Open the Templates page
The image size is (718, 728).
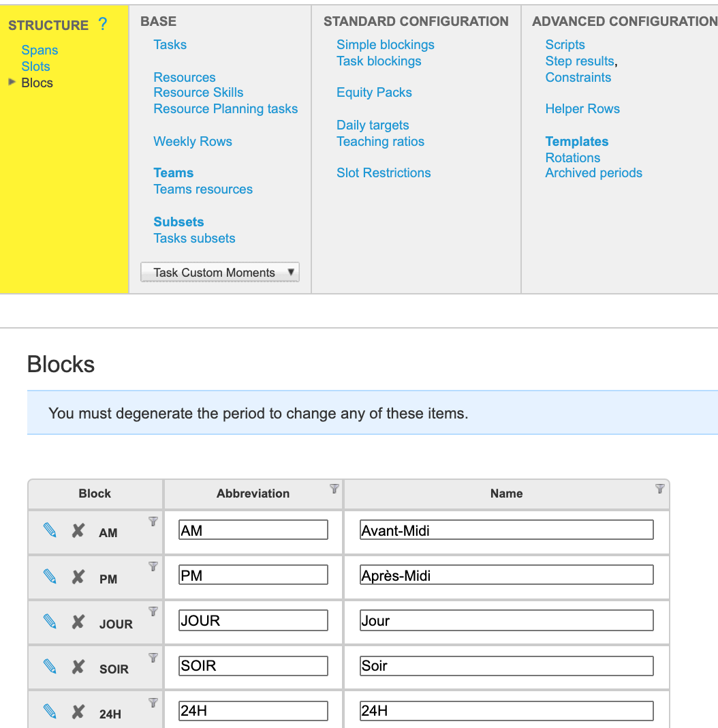[x=577, y=141]
